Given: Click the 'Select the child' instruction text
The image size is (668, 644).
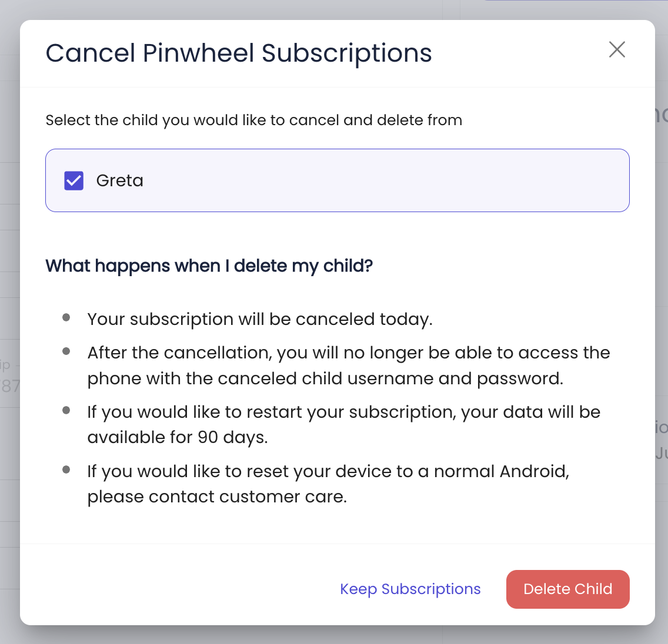Looking at the screenshot, I should [x=254, y=120].
